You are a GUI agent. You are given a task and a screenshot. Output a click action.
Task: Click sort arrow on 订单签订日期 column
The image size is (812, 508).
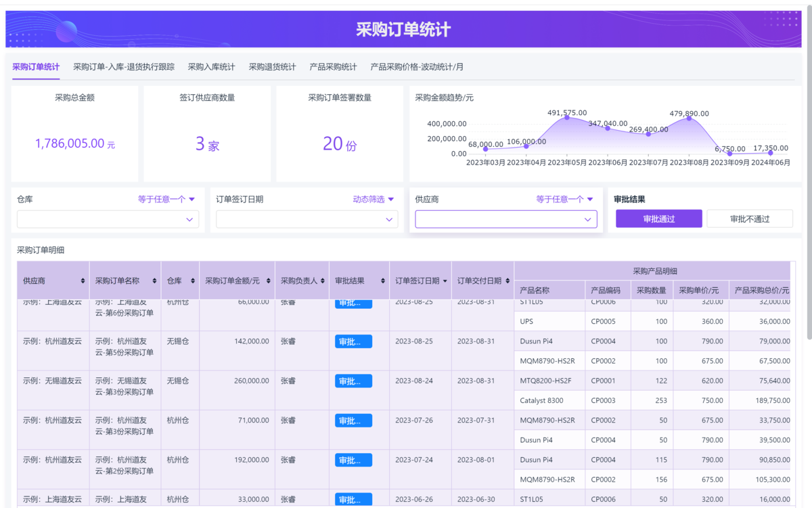(x=445, y=281)
